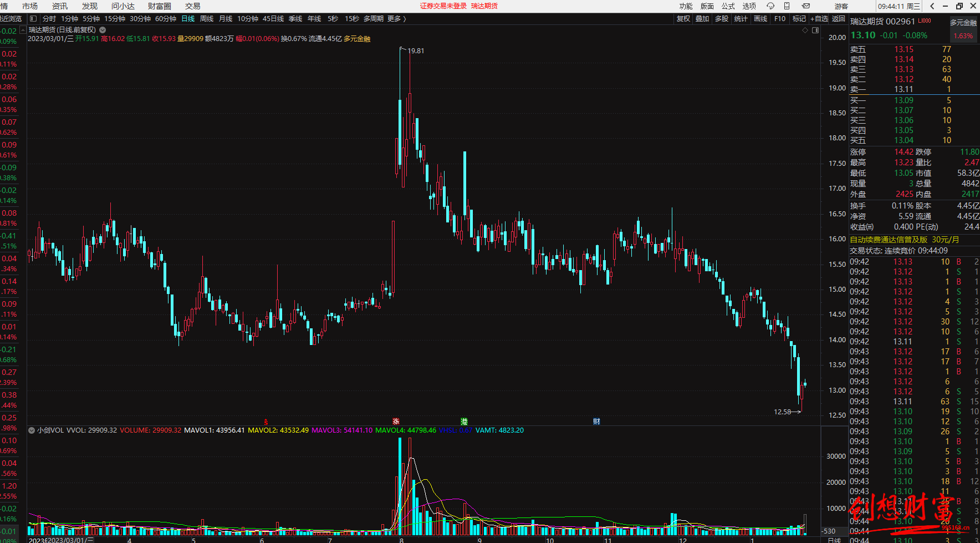Switch to 分时 period tab

point(49,19)
